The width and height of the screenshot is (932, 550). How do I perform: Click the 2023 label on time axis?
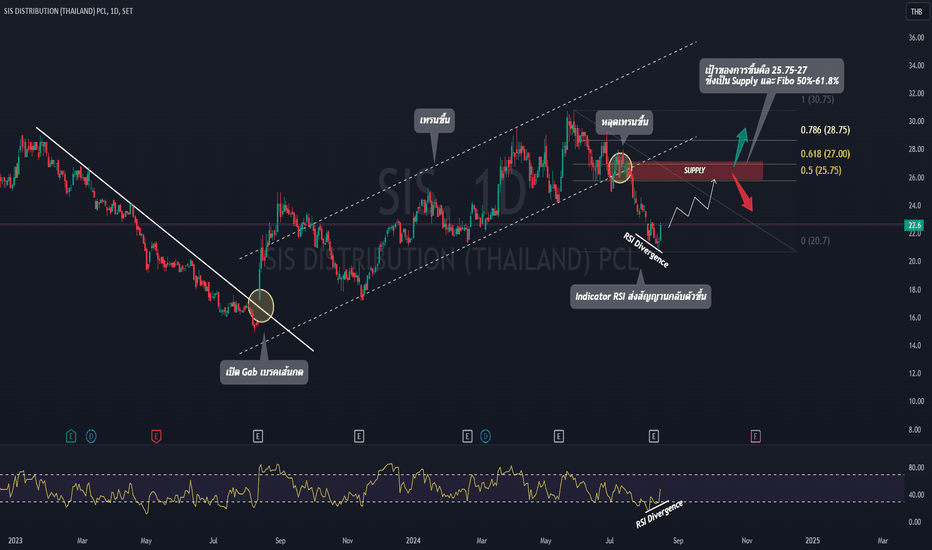pyautogui.click(x=15, y=540)
